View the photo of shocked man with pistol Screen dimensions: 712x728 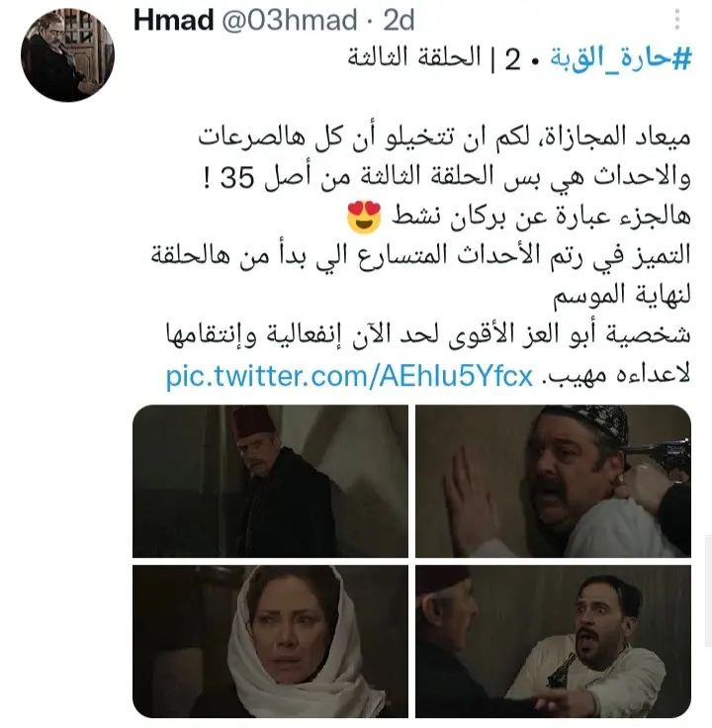[553, 641]
